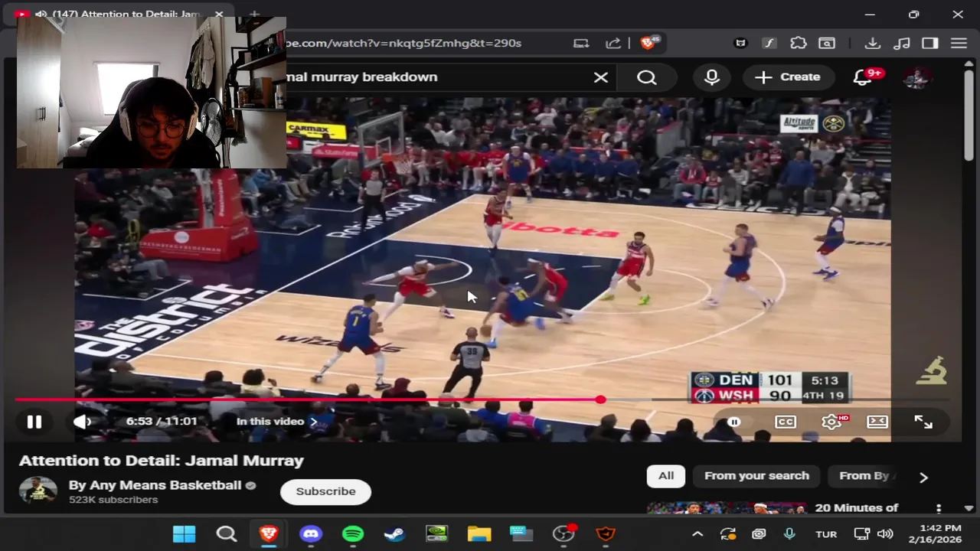Open Brave Shields lion icon
The height and width of the screenshot is (551, 980).
[x=648, y=44]
